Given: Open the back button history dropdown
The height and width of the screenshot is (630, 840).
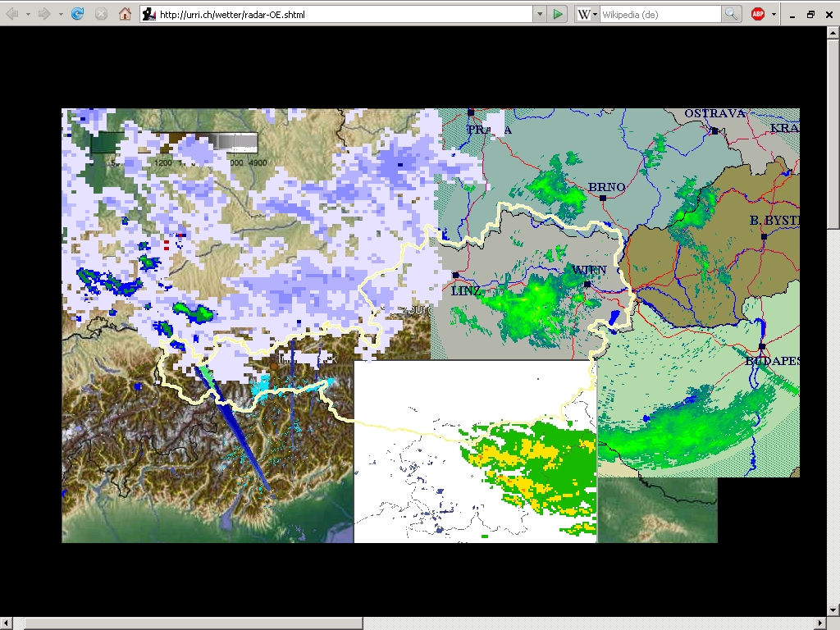Looking at the screenshot, I should (28, 14).
